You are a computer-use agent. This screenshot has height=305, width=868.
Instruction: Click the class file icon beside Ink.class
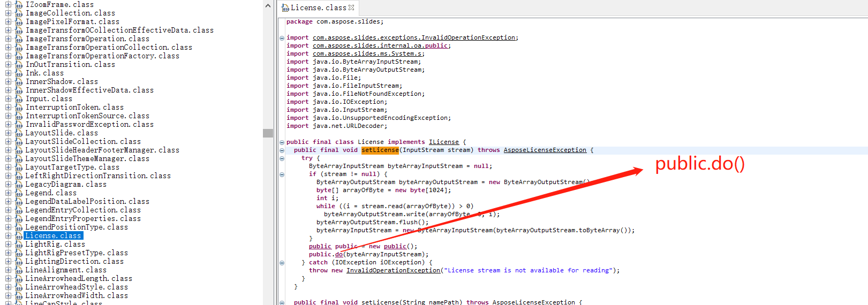(19, 73)
